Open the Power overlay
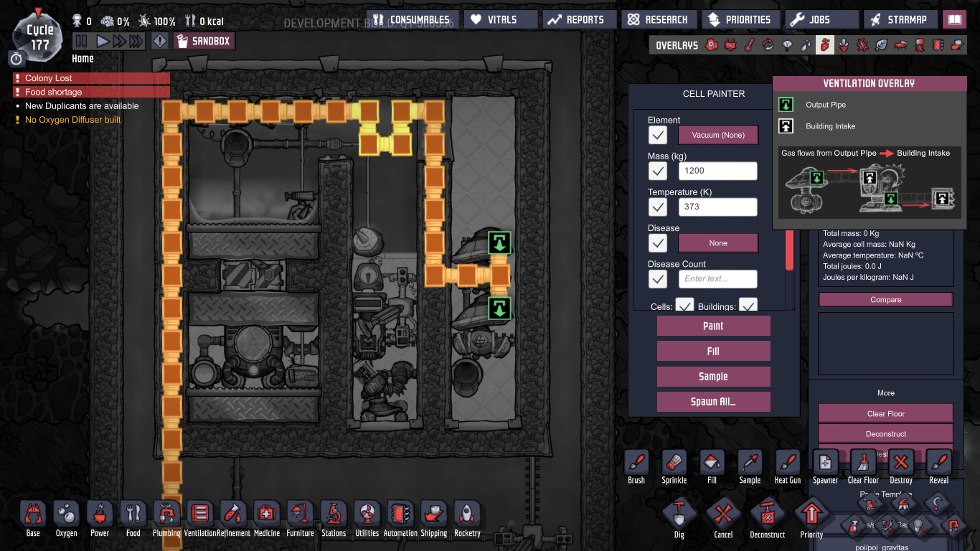The width and height of the screenshot is (980, 551). pos(730,45)
